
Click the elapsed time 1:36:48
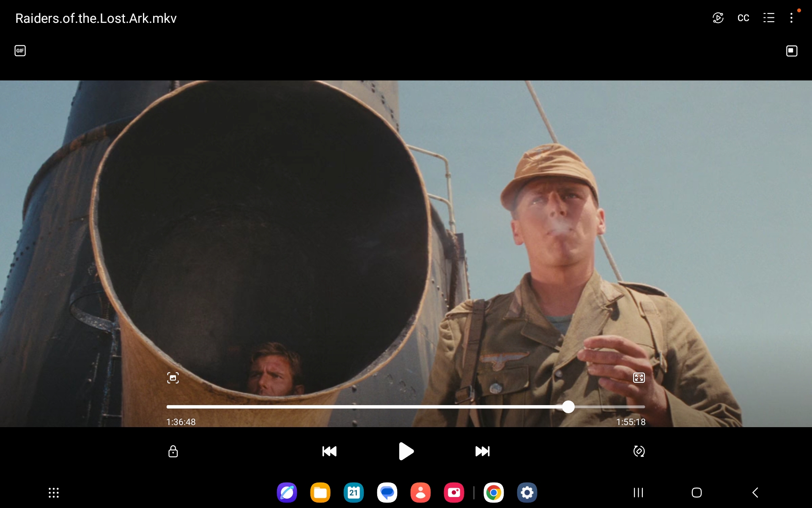pos(181,422)
